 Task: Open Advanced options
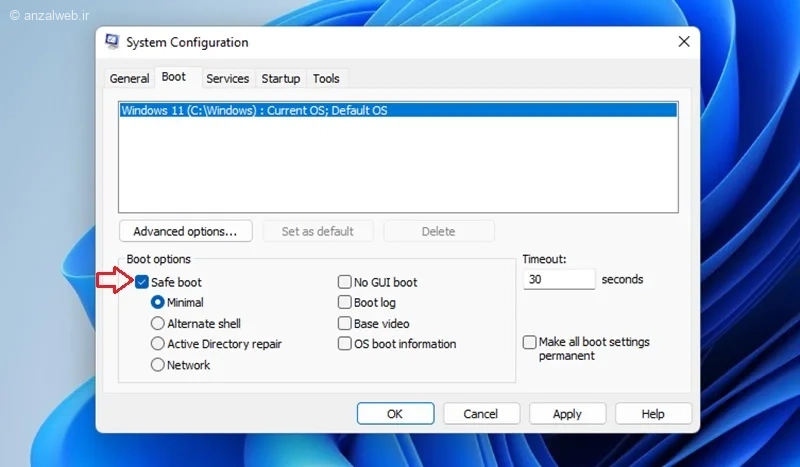point(186,231)
